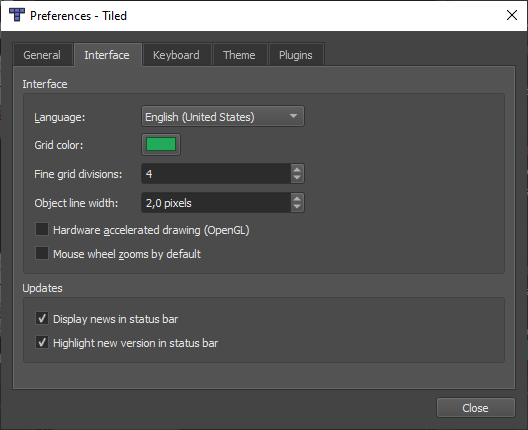The height and width of the screenshot is (430, 528).
Task: Switch to the General tab
Action: click(42, 55)
